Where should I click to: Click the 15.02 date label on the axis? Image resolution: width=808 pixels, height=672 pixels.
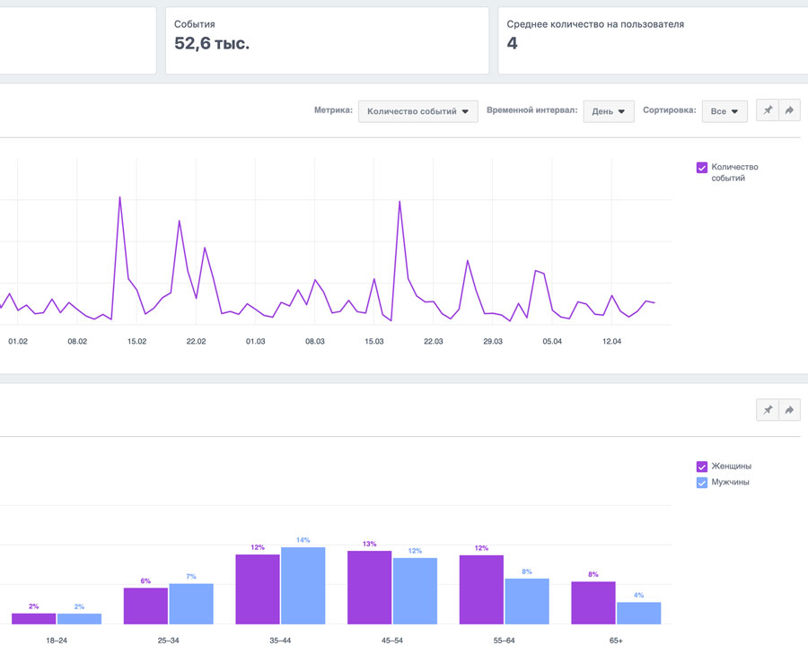(136, 342)
